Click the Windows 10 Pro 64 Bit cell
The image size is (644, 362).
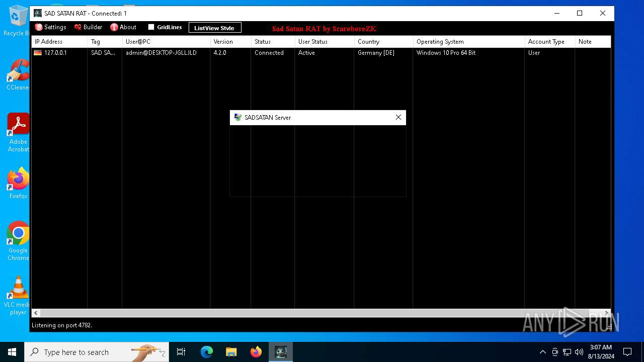point(446,53)
